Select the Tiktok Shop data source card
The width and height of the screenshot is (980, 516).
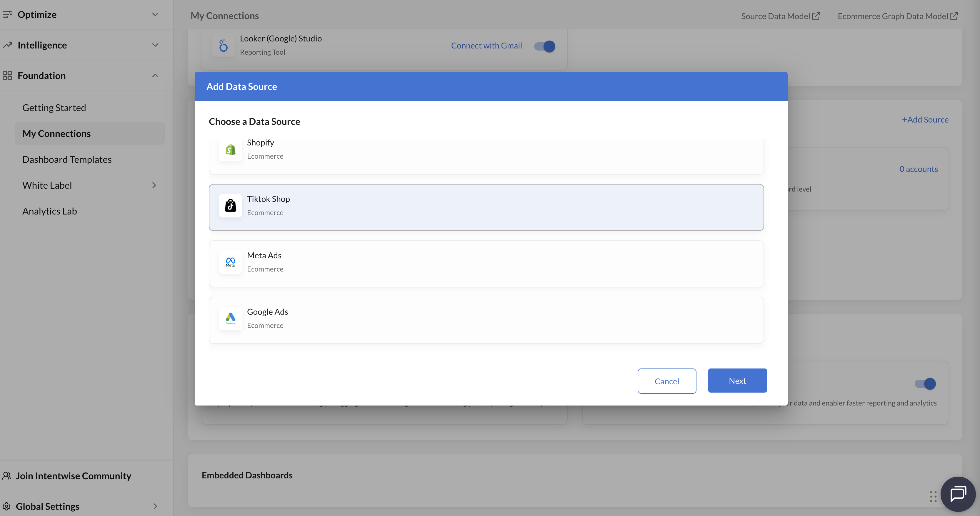click(486, 207)
